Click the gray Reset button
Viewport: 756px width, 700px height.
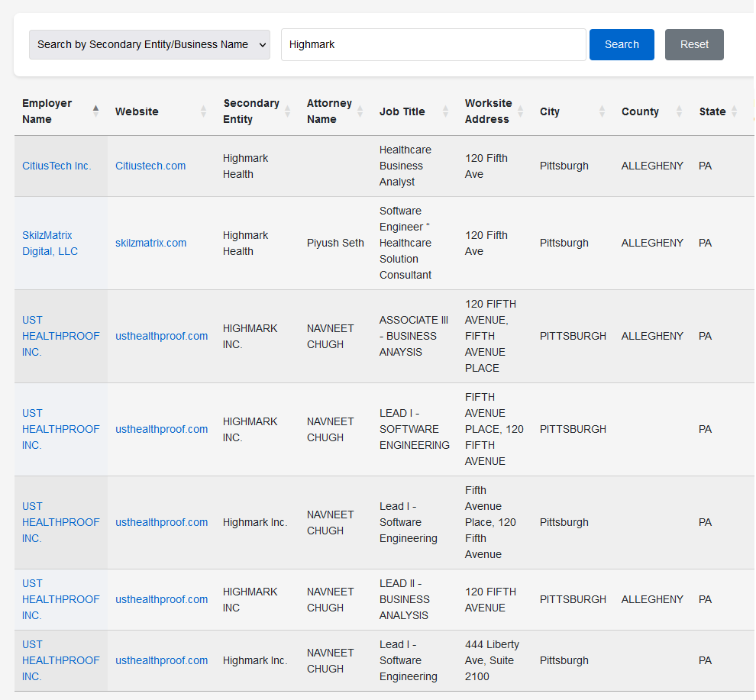click(x=694, y=44)
